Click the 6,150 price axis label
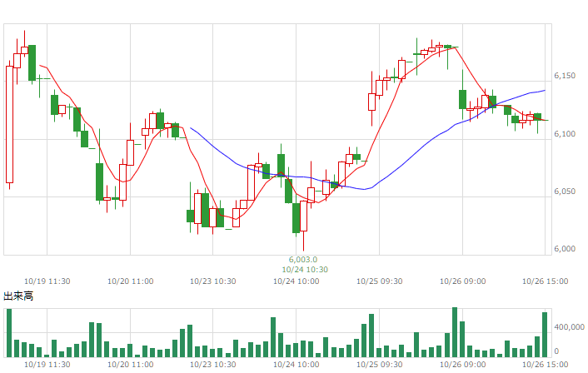Image resolution: width=588 pixels, height=373 pixels. tap(565, 76)
